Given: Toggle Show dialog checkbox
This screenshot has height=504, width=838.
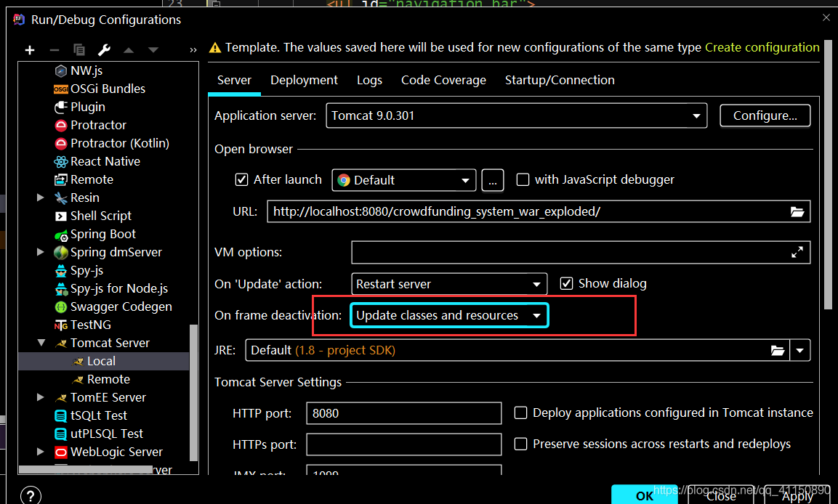Looking at the screenshot, I should pyautogui.click(x=566, y=283).
